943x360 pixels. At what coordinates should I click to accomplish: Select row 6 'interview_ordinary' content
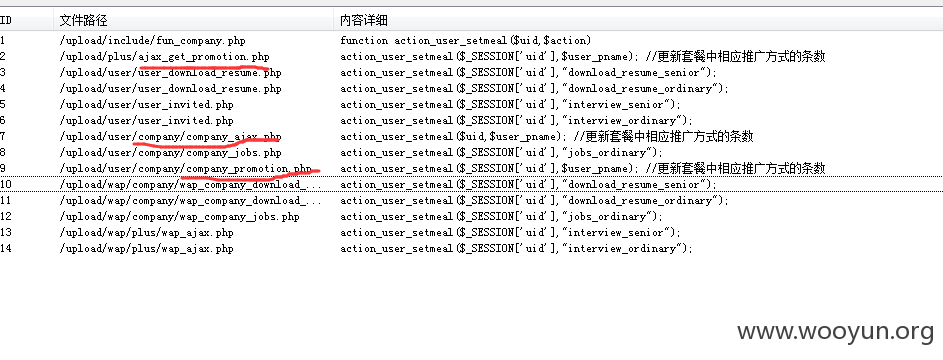click(517, 121)
